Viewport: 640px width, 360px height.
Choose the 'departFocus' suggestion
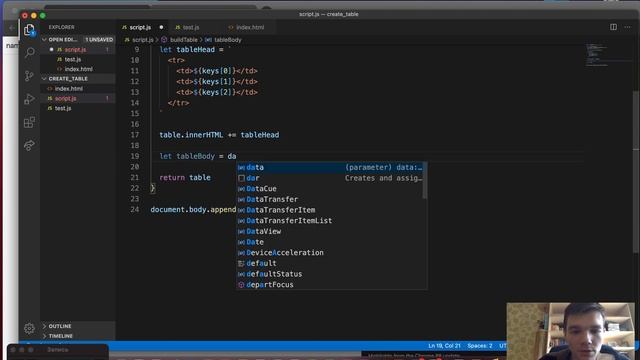[x=331, y=284]
